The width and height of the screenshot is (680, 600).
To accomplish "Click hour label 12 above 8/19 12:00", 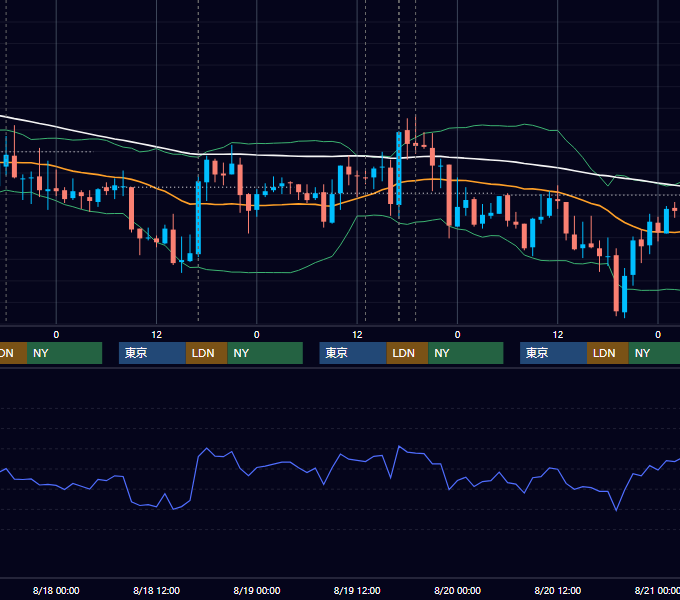I will click(x=357, y=335).
